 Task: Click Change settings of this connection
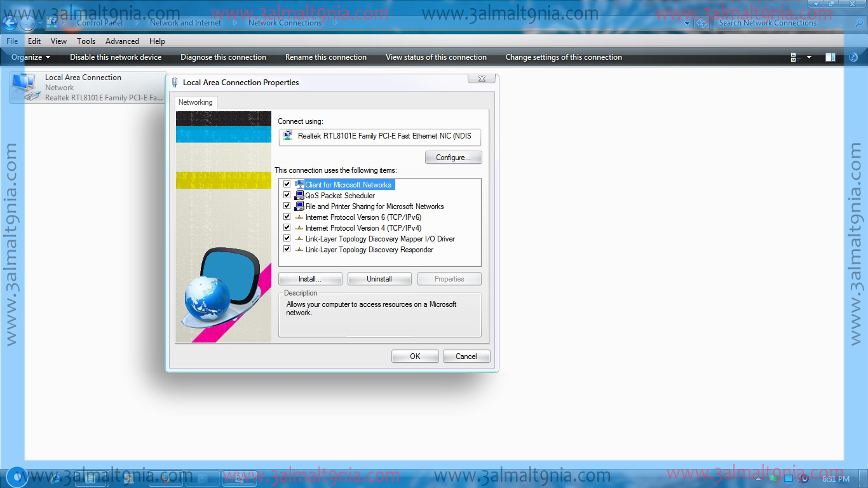tap(564, 57)
